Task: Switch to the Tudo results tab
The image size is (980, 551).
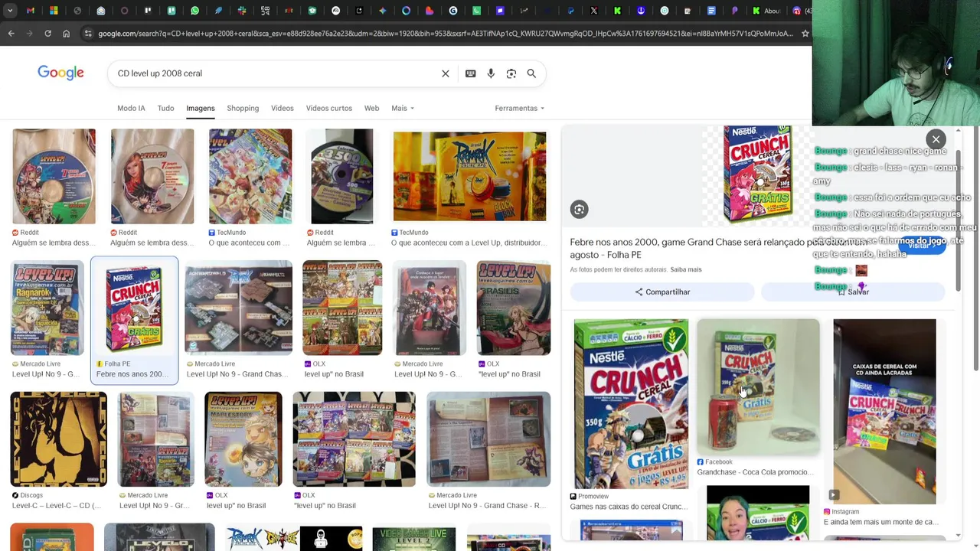Action: point(165,108)
